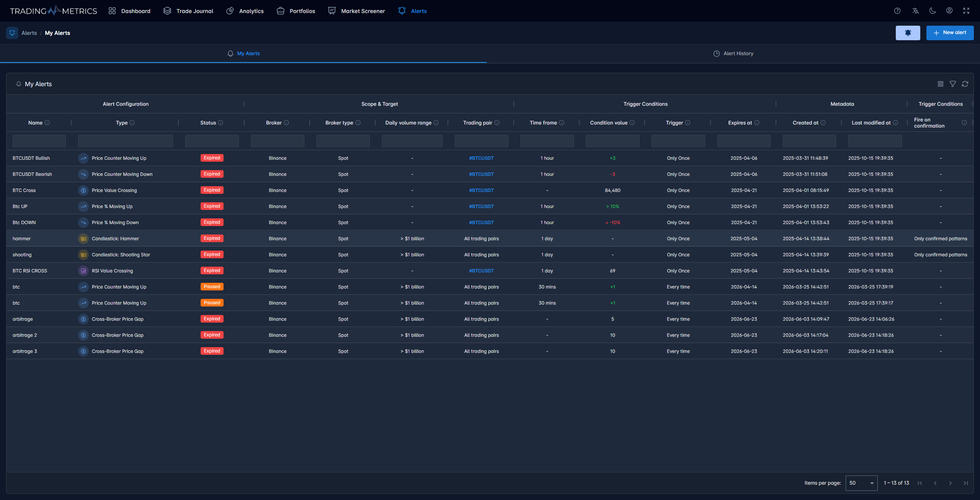The image size is (980, 500).
Task: Click Price Counter Moving Down type icon
Action: coord(83,174)
